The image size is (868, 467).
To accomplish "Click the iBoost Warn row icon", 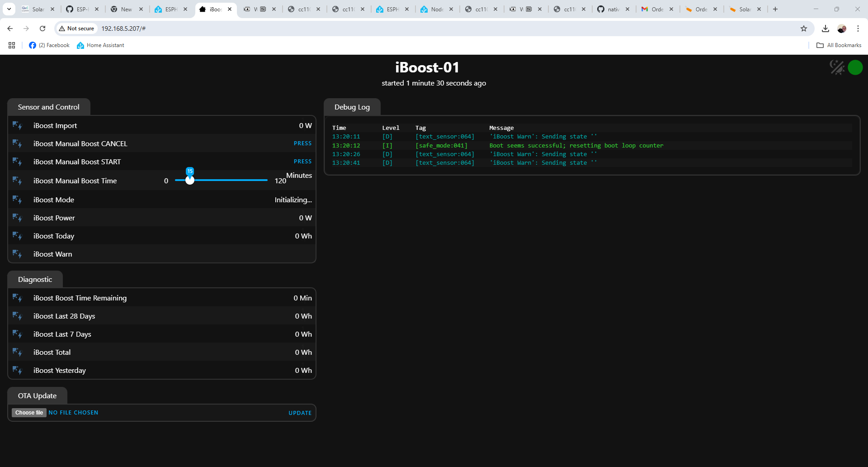I will coord(17,254).
